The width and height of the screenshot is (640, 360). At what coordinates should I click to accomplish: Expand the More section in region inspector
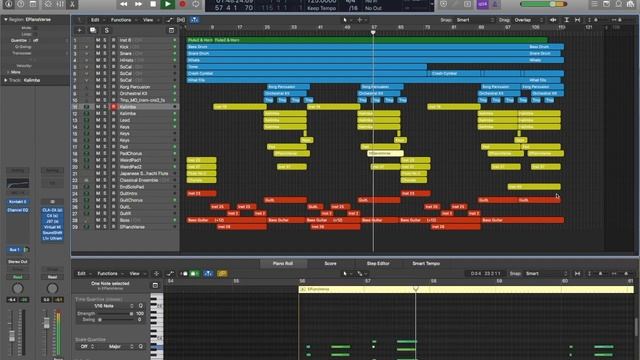point(8,72)
